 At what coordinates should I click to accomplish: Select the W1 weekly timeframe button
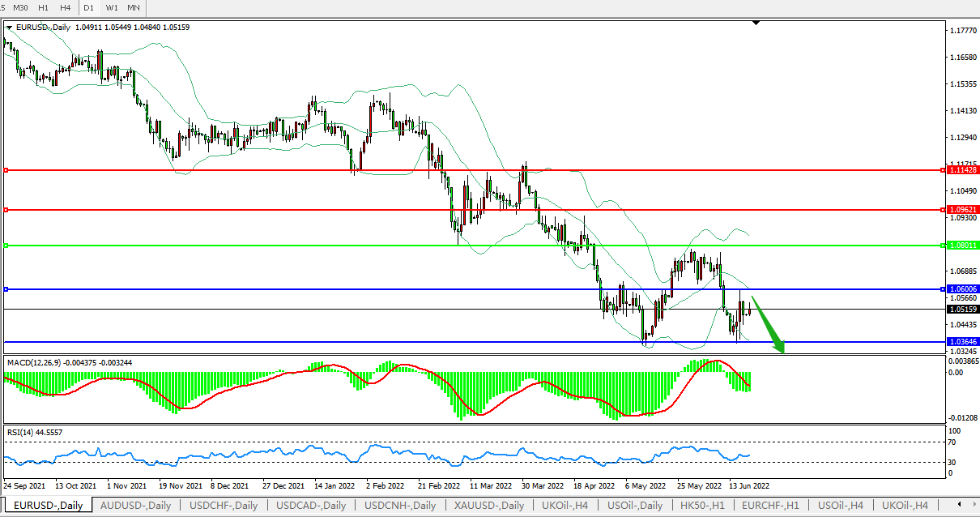pyautogui.click(x=111, y=7)
